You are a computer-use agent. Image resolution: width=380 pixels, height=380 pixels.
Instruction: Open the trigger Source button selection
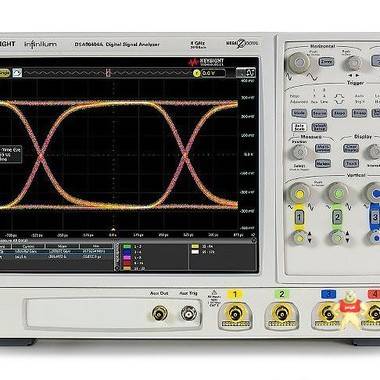pyautogui.click(x=319, y=113)
